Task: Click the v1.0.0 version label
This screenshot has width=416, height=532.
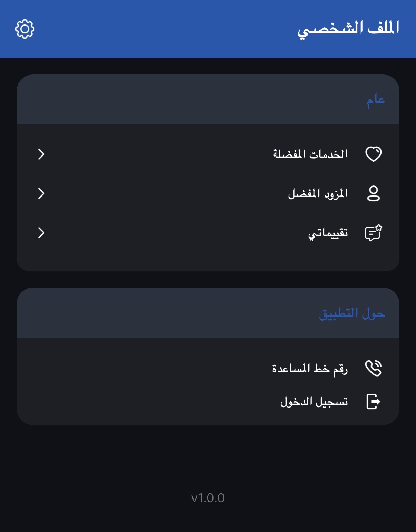Action: (x=208, y=498)
